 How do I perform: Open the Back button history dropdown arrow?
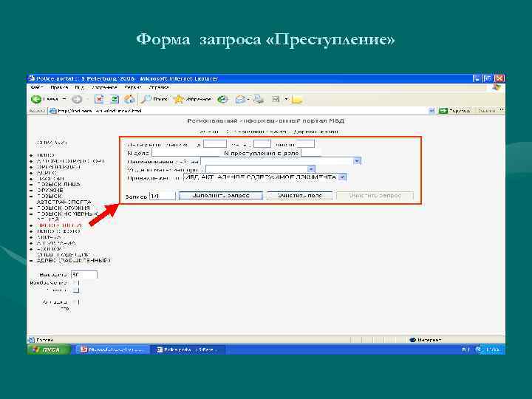coord(64,99)
